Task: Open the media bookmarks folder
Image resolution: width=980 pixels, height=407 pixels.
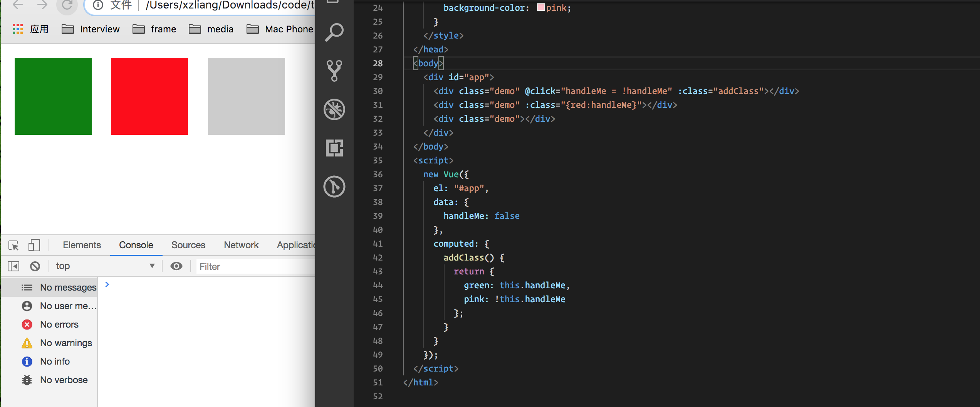Action: 211,29
